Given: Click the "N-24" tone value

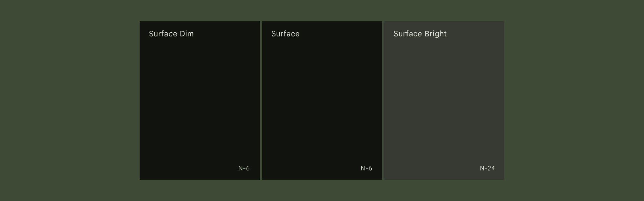Looking at the screenshot, I should click(x=487, y=168).
